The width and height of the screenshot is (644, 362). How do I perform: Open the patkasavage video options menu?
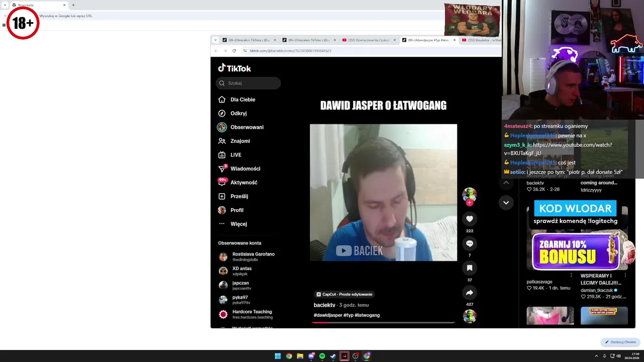[571, 276]
